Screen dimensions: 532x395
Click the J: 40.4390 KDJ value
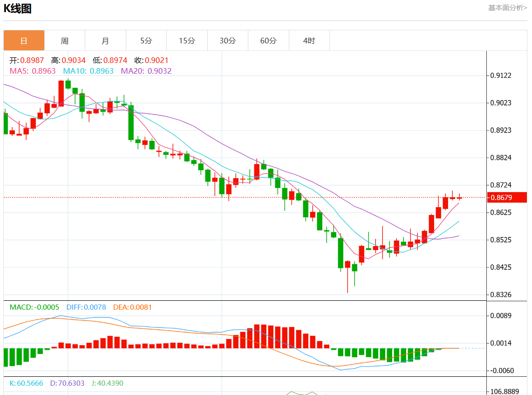(107, 383)
